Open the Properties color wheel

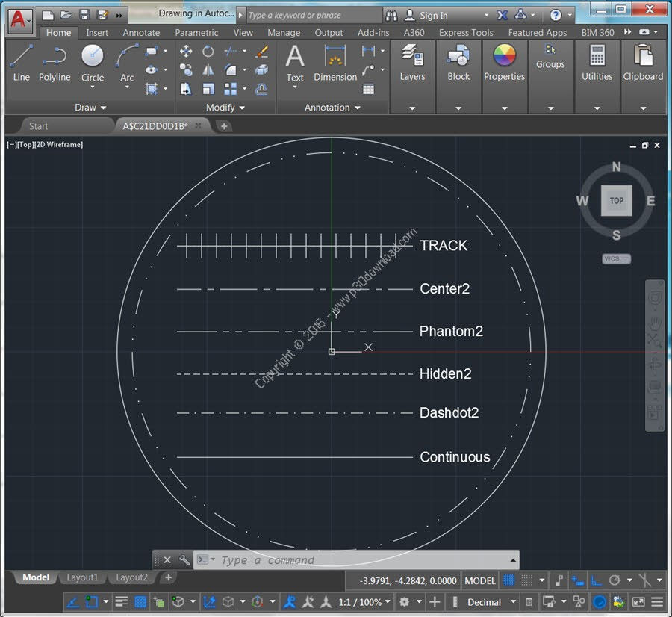(x=505, y=55)
